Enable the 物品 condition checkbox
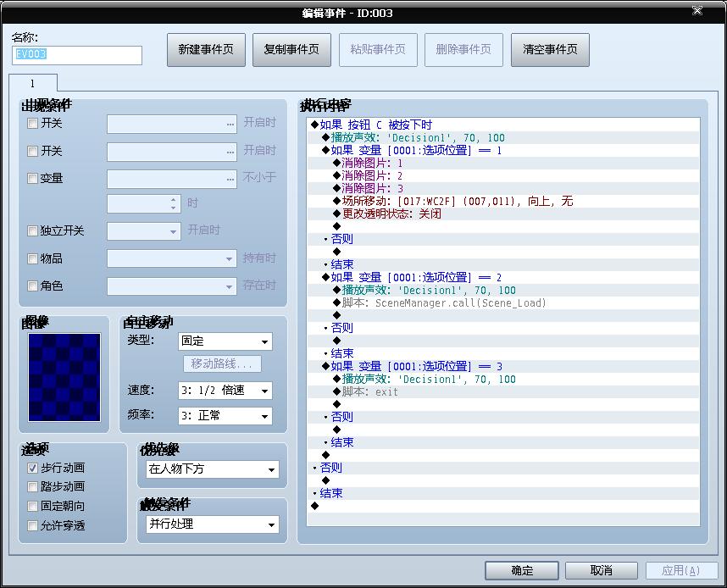The width and height of the screenshot is (727, 588). 32,258
